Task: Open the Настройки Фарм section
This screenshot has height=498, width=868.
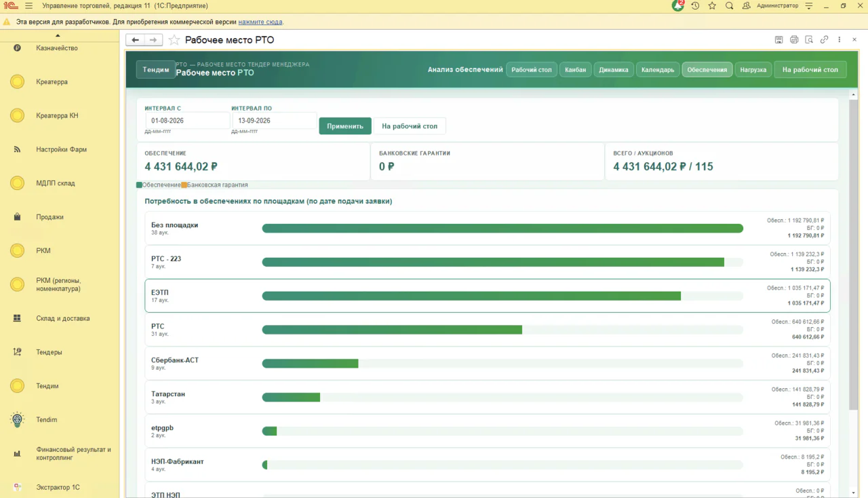Action: point(60,149)
